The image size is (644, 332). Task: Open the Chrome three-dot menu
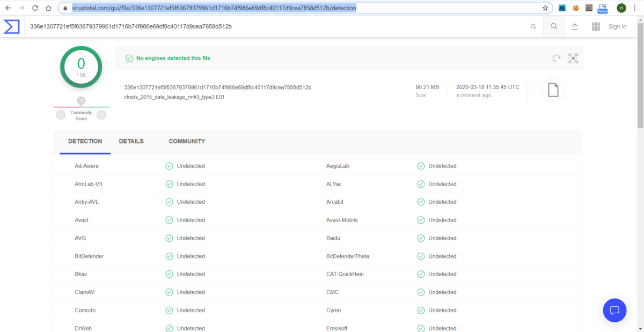[636, 8]
